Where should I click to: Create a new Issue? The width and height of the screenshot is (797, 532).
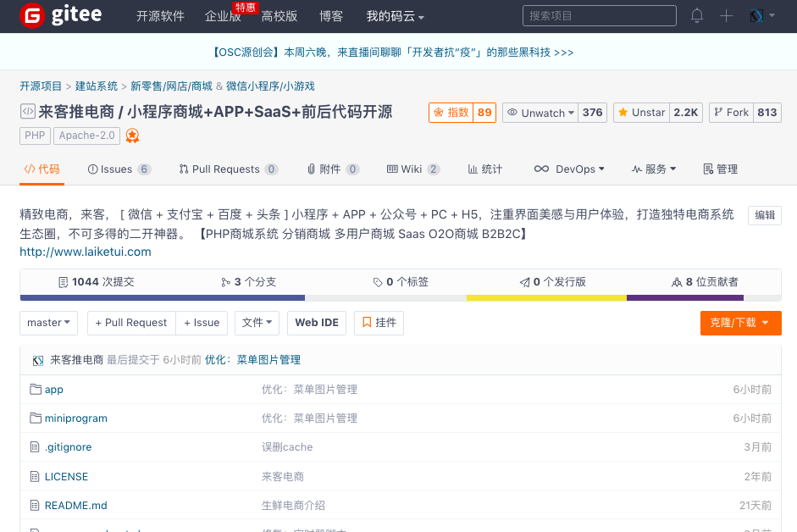point(202,323)
